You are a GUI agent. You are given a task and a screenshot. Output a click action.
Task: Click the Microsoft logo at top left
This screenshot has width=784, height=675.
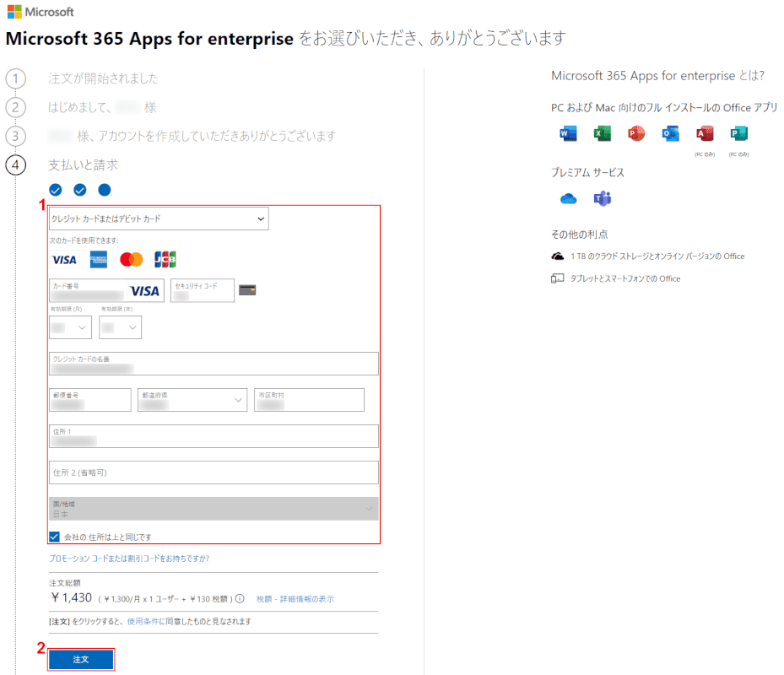pos(41,12)
